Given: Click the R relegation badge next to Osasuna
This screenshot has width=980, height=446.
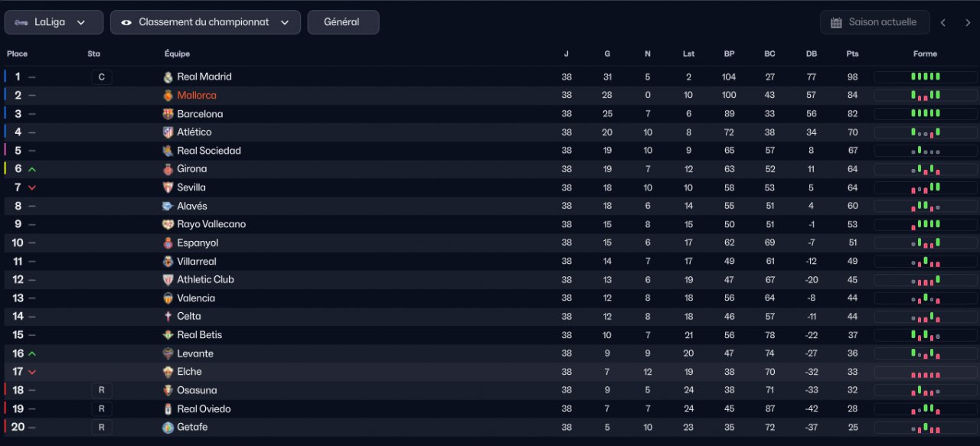Looking at the screenshot, I should coord(101,390).
